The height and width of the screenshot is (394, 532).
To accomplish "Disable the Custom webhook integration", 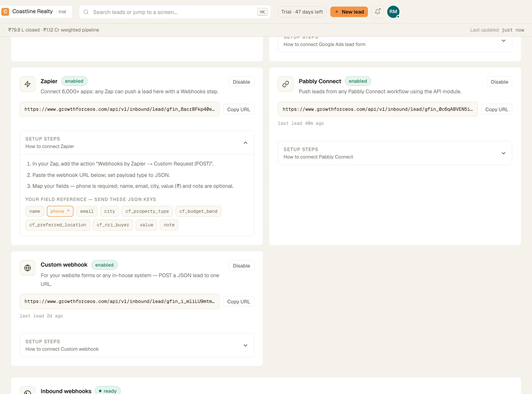I will pos(241,266).
